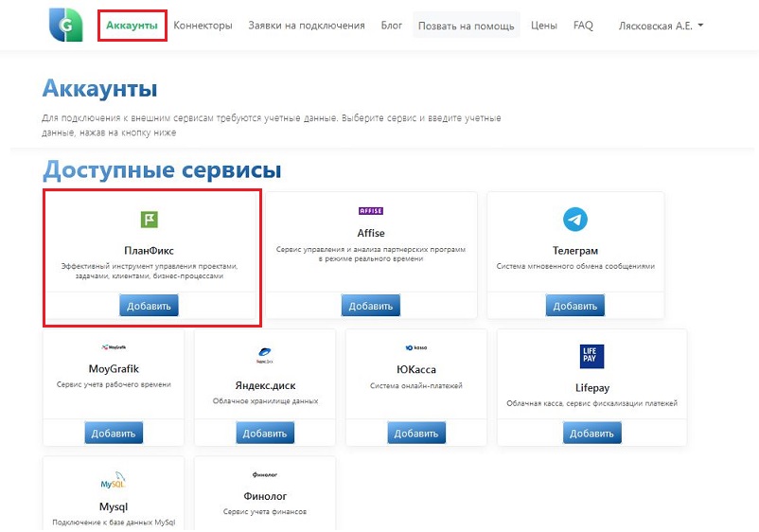Click the site logo in the header
This screenshot has width=759, height=532.
tap(66, 25)
